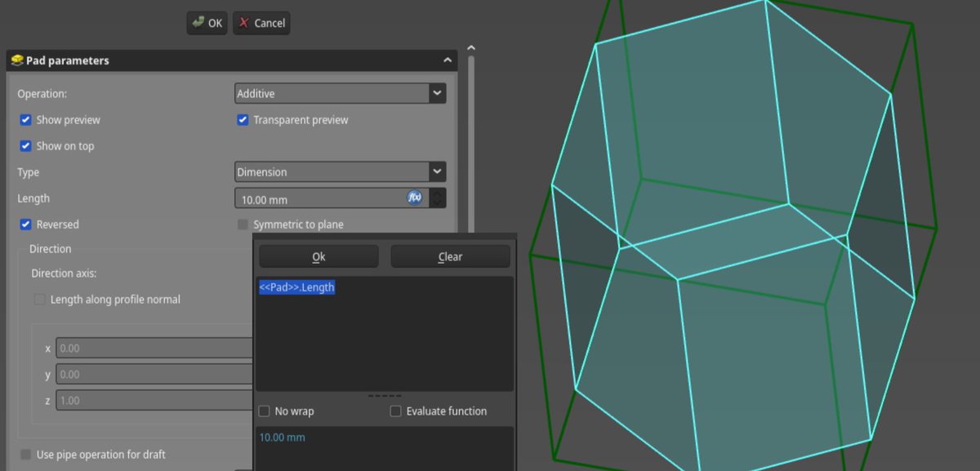Check Length along profile normal
This screenshot has width=980, height=471.
click(39, 299)
